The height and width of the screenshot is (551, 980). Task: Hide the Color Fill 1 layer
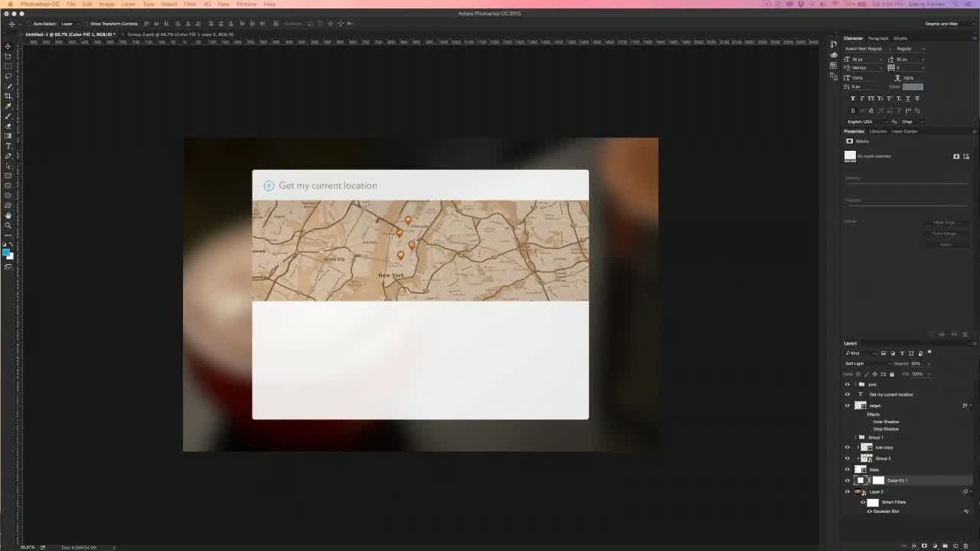pos(848,481)
